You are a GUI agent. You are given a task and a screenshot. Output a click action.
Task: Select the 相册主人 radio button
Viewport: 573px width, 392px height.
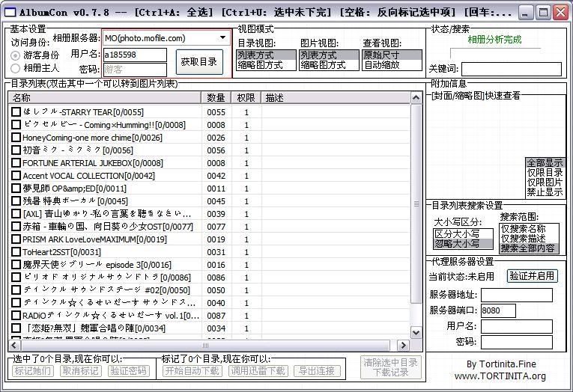pyautogui.click(x=15, y=68)
